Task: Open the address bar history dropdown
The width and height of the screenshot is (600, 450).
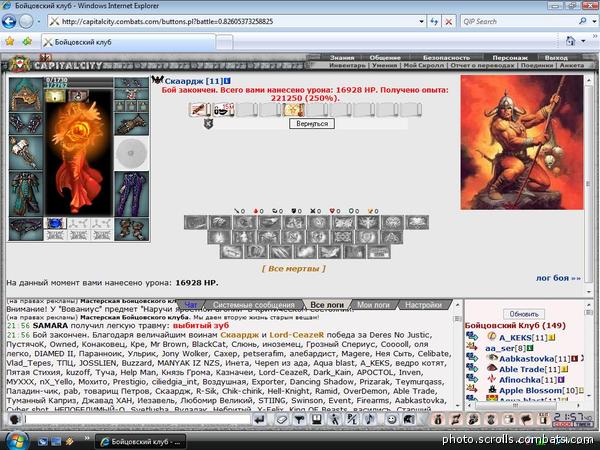Action: click(x=421, y=21)
